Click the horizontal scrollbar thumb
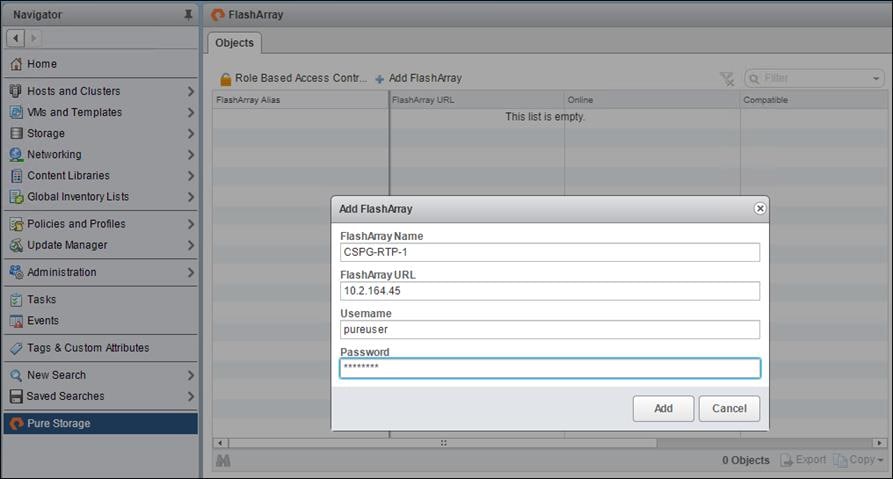The height and width of the screenshot is (479, 893). pos(443,443)
